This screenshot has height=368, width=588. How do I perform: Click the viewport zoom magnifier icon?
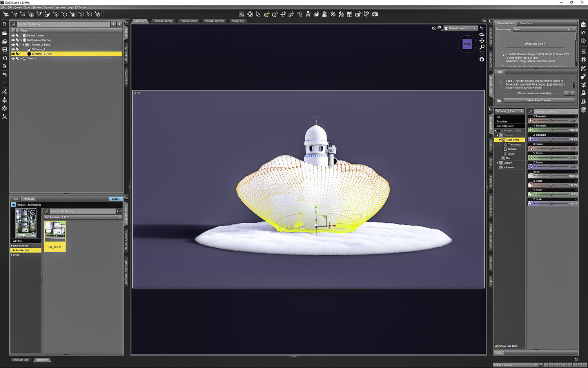click(482, 47)
